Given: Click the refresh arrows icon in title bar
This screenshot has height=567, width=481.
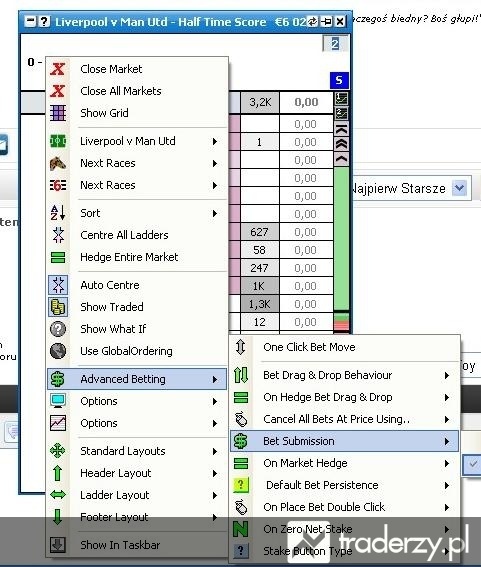Looking at the screenshot, I should 312,22.
